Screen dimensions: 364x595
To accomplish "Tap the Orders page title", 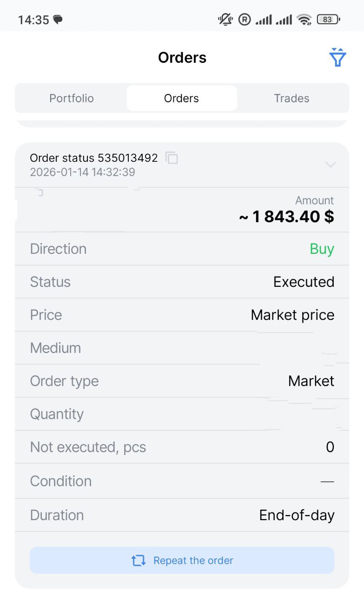I will [182, 58].
